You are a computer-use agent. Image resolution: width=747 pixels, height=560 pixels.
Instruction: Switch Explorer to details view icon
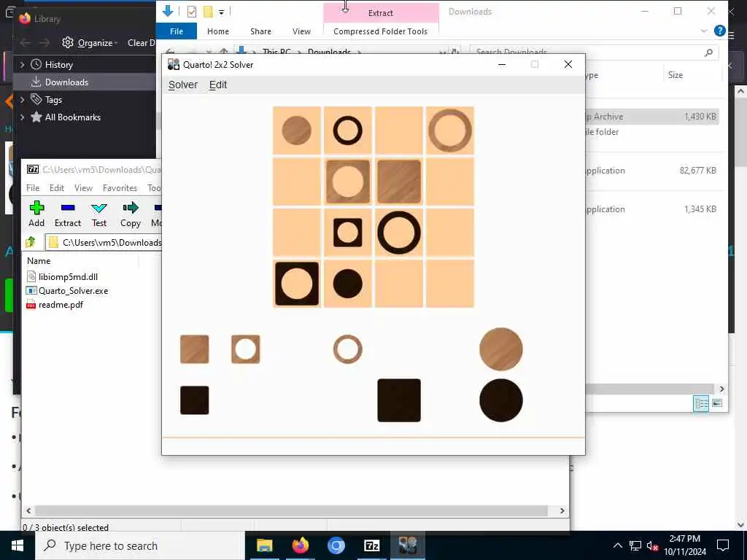pyautogui.click(x=701, y=403)
